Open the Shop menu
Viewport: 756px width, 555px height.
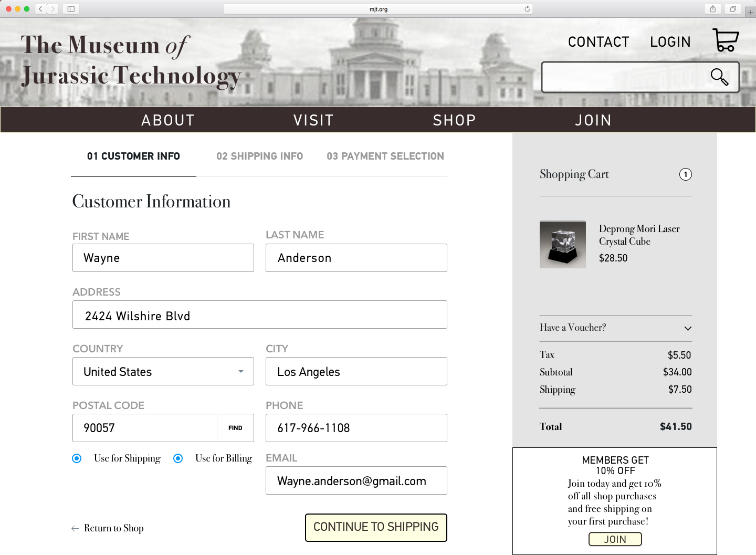(455, 120)
